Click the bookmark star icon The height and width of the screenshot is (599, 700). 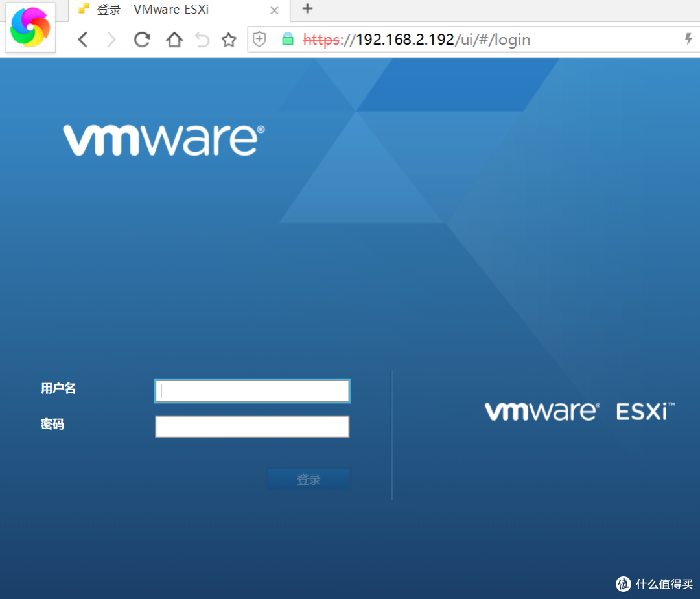(229, 39)
